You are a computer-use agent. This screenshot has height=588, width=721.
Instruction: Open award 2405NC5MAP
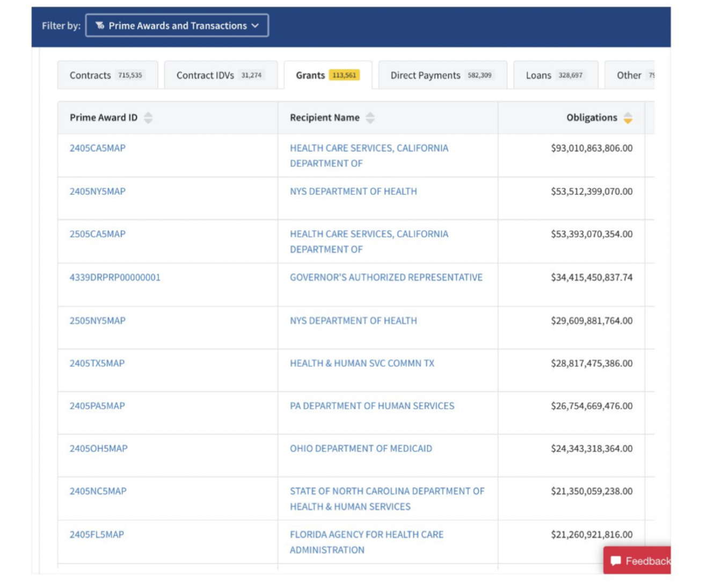coord(98,491)
